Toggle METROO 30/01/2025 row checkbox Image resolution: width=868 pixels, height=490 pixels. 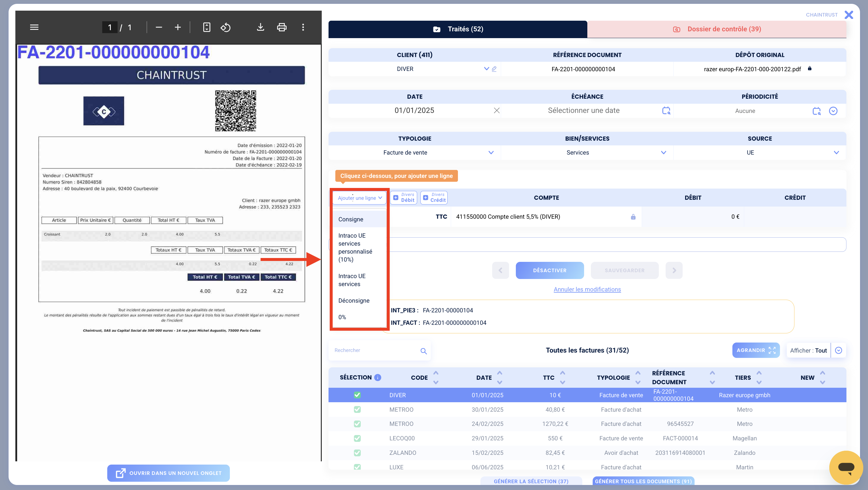357,409
